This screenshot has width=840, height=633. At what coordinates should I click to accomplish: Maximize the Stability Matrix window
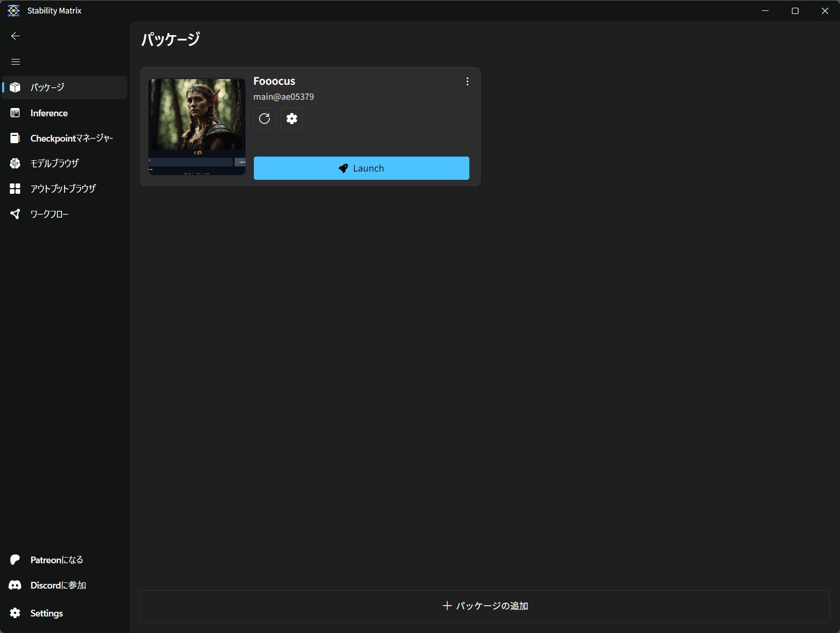(x=795, y=11)
